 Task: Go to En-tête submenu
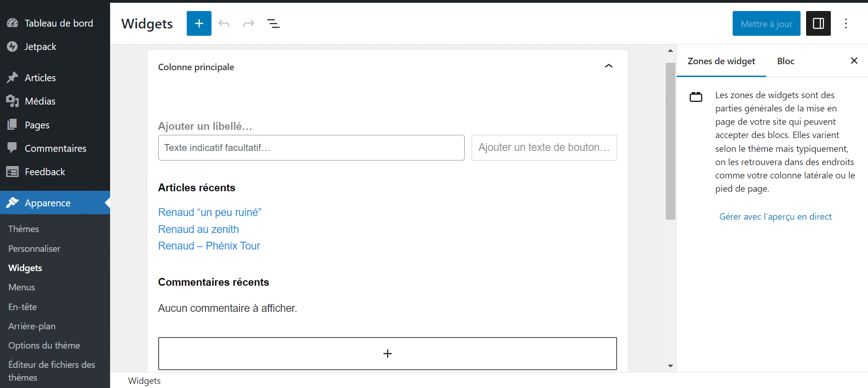click(x=22, y=307)
